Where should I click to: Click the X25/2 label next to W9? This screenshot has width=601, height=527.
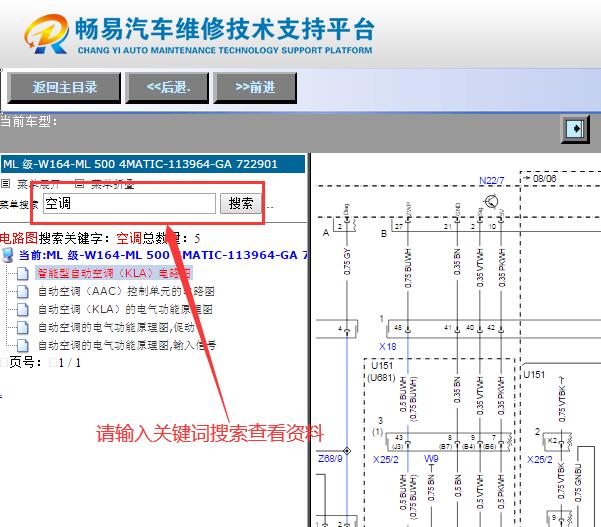386,459
